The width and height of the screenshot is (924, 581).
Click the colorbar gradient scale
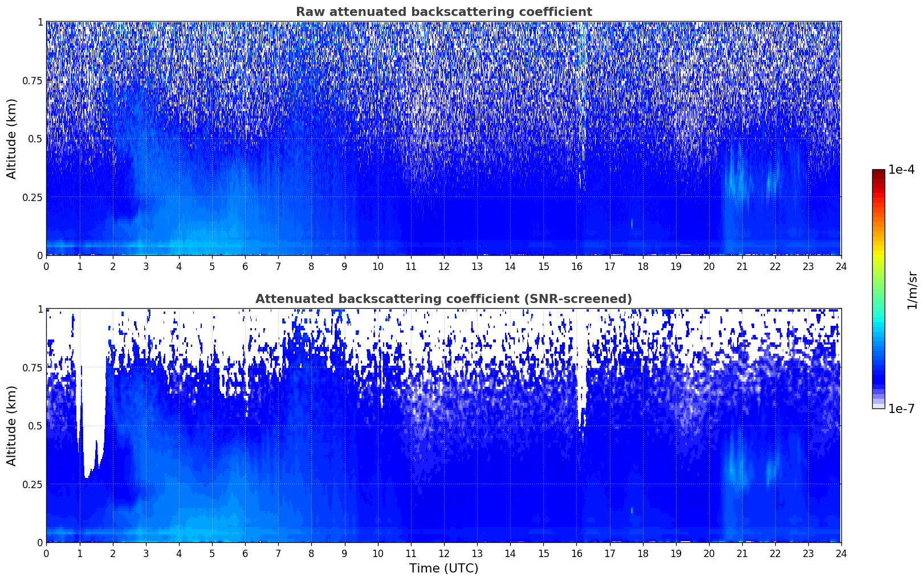tap(878, 289)
